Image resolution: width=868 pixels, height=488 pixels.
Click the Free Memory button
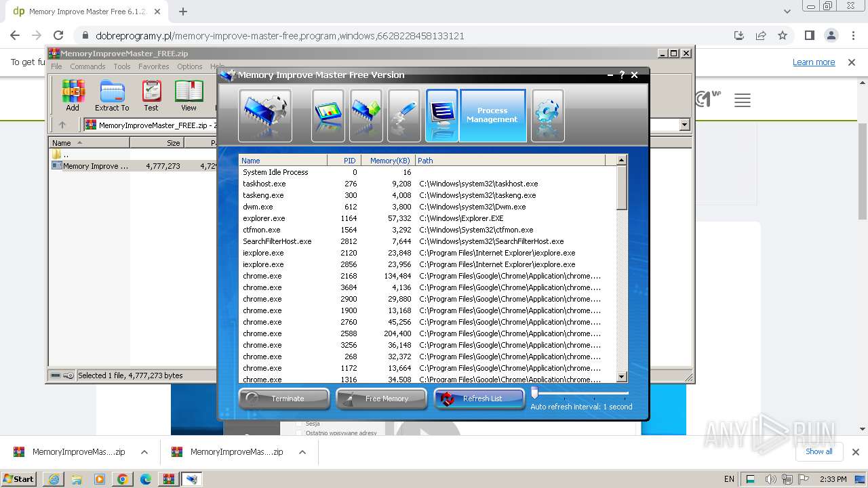pyautogui.click(x=382, y=399)
